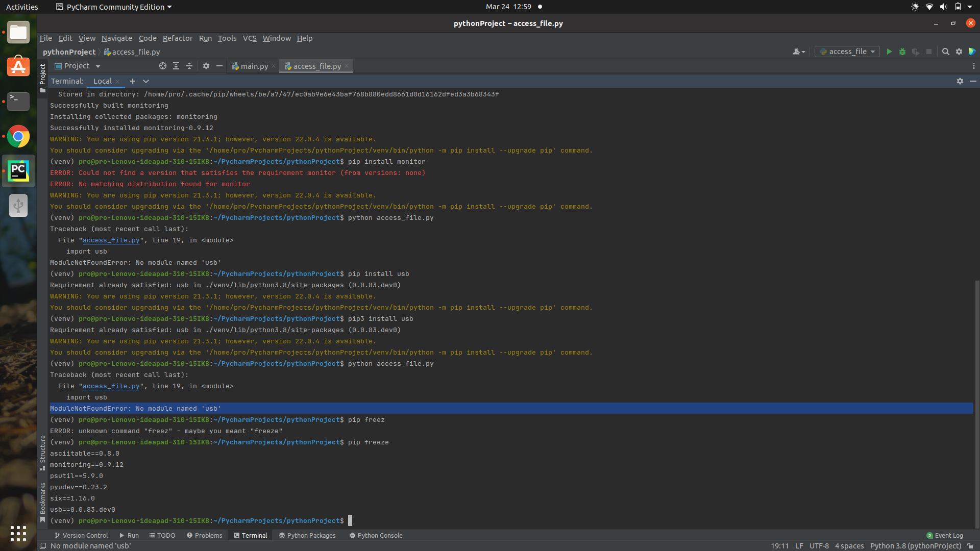Toggle the Bookmarks side tool window
The image size is (980, 551).
point(43,503)
